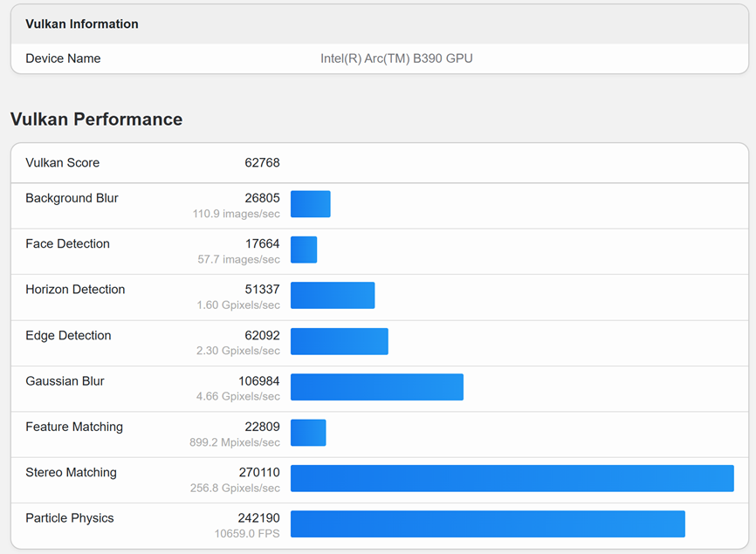The width and height of the screenshot is (756, 554).
Task: Click the Edge Detection label
Action: (x=68, y=336)
